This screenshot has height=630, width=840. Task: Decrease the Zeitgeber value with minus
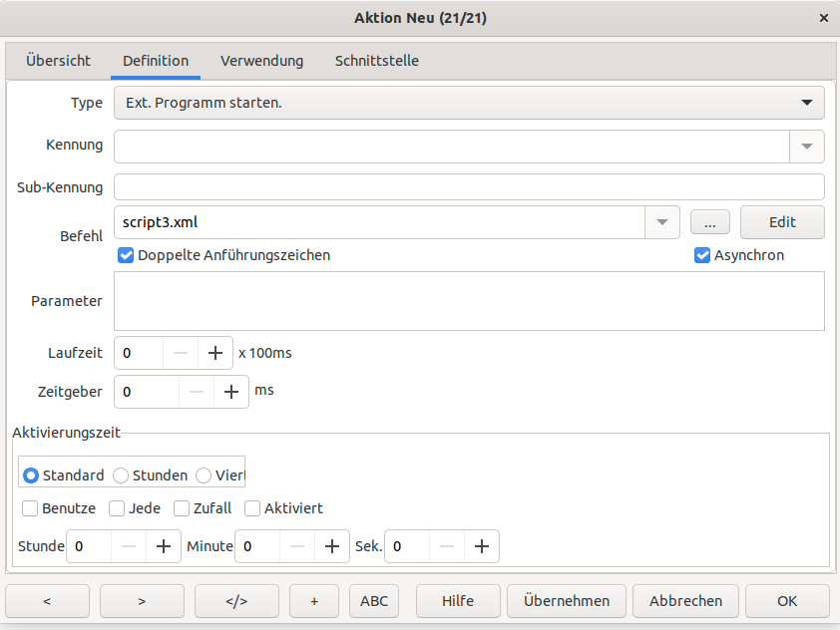(197, 392)
